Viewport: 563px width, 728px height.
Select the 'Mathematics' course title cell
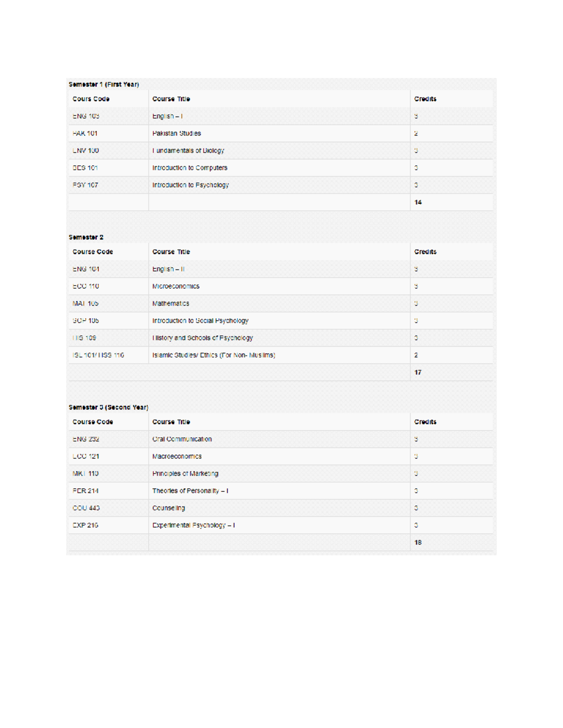(171, 304)
